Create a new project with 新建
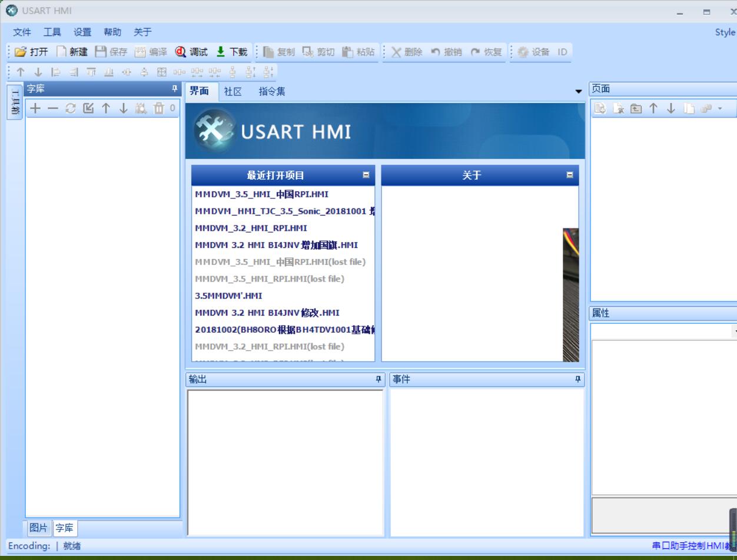 click(72, 52)
